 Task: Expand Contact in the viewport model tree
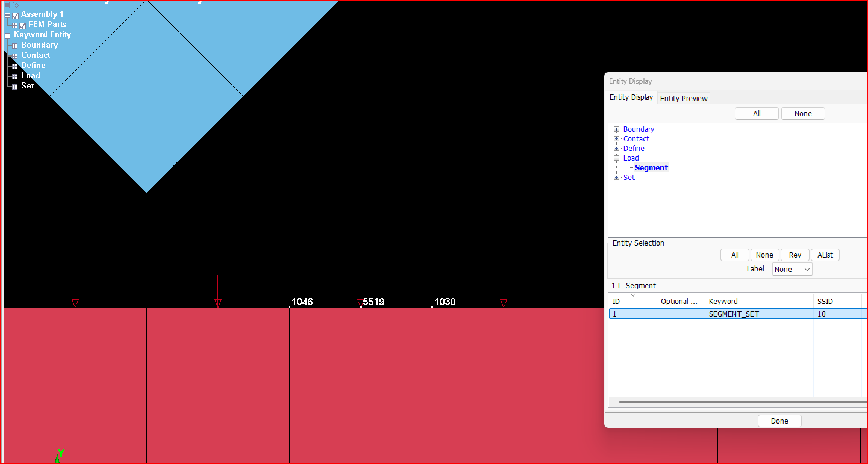coord(14,56)
